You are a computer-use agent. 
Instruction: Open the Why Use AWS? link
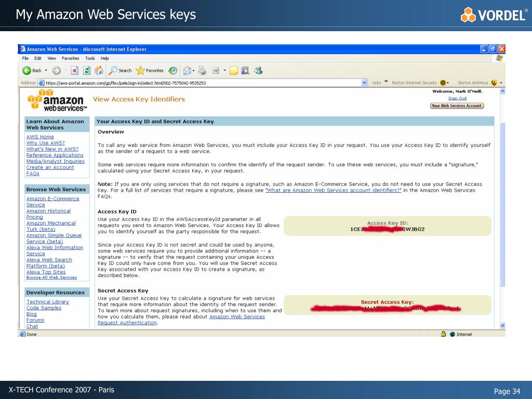point(46,143)
